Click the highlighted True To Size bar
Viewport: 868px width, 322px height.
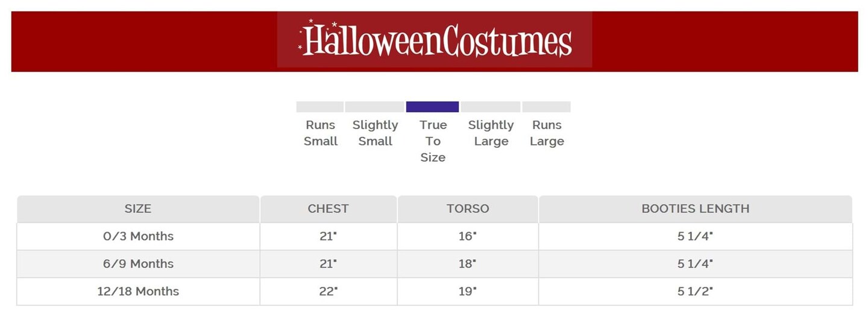coord(432,107)
